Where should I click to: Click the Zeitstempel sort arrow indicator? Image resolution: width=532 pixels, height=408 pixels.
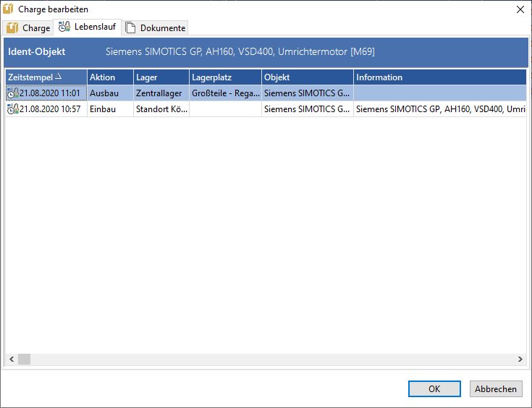tap(59, 76)
